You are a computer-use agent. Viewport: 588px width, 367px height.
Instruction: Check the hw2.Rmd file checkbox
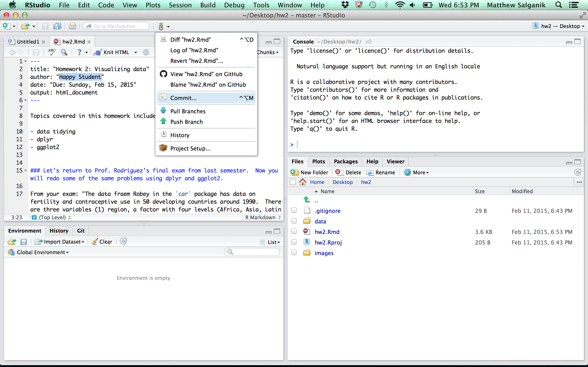pos(294,232)
